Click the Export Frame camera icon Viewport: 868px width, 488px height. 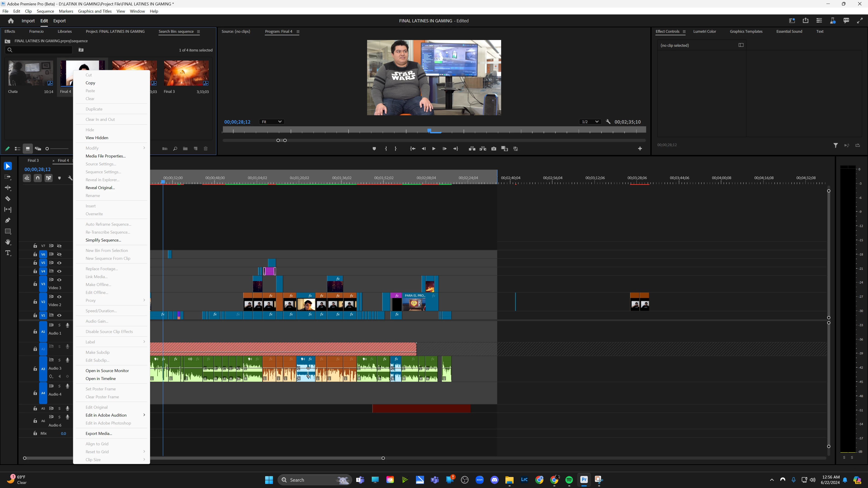point(494,148)
